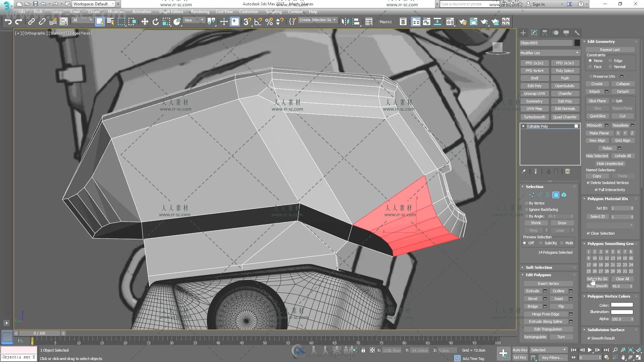Viewport: 644px width, 362px height.
Task: Click the Grow selection button
Action: [x=562, y=223]
